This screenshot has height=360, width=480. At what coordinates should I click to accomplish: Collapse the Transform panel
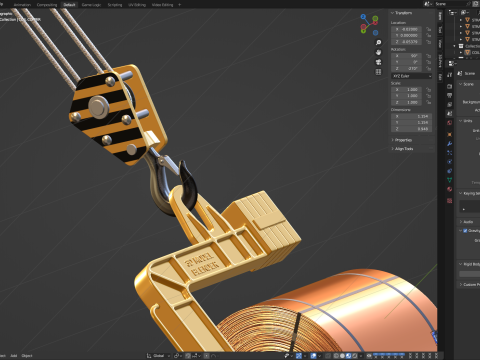pos(392,13)
